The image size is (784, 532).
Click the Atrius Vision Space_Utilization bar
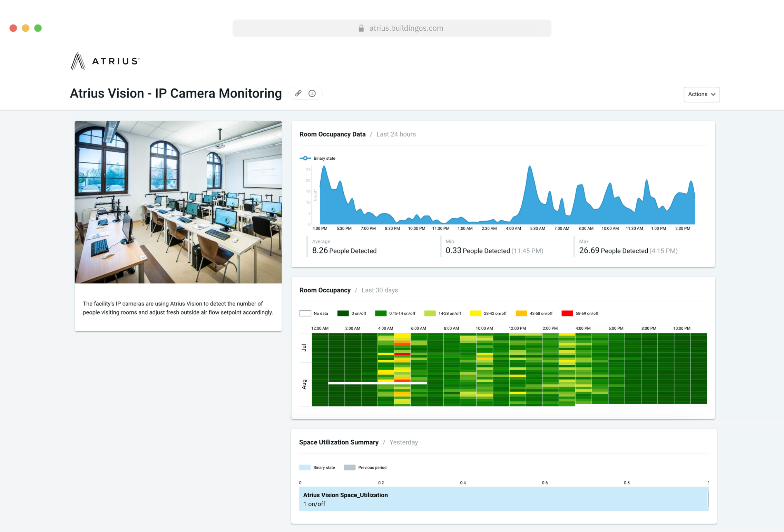coord(503,499)
